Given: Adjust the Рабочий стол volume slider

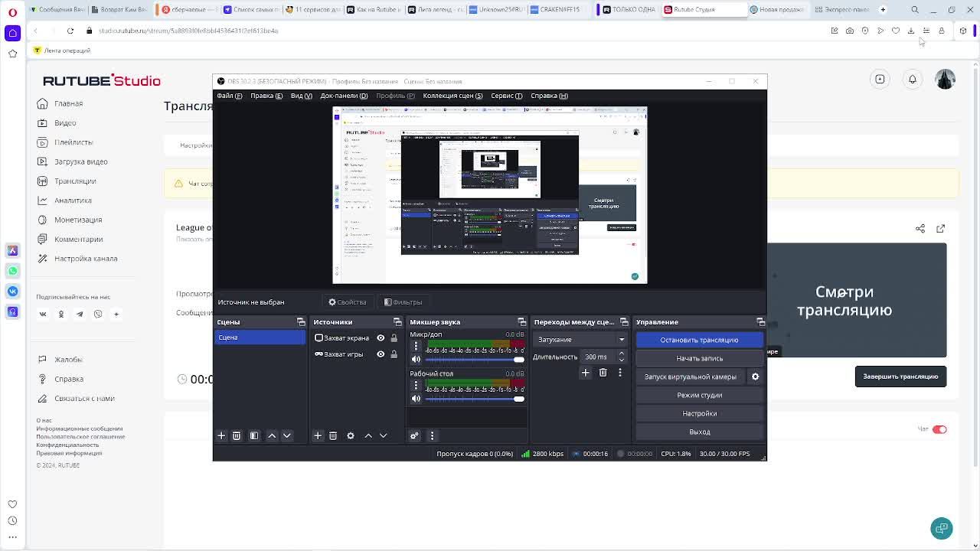Looking at the screenshot, I should (475, 399).
